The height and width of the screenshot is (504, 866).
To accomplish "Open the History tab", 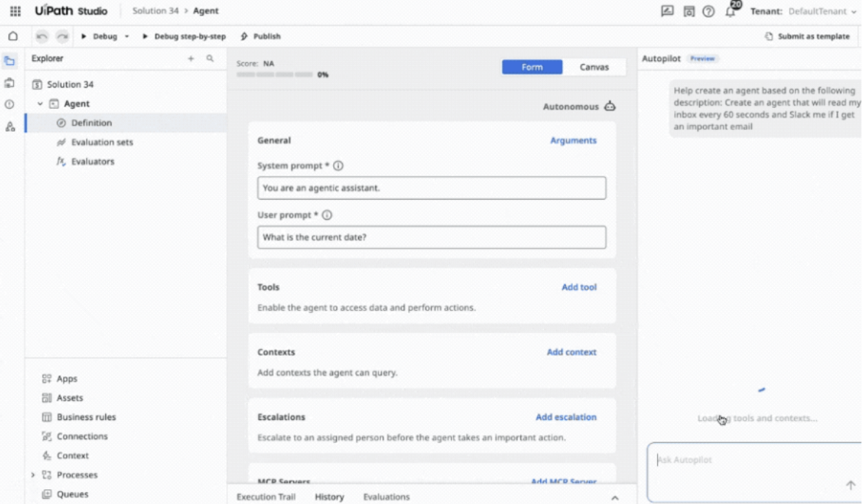I will (329, 497).
